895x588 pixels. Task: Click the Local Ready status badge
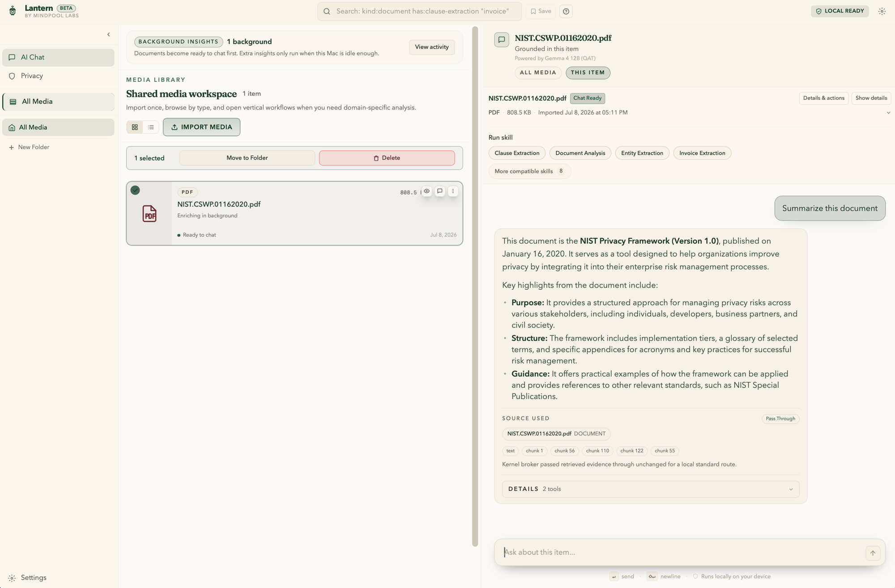click(x=840, y=11)
